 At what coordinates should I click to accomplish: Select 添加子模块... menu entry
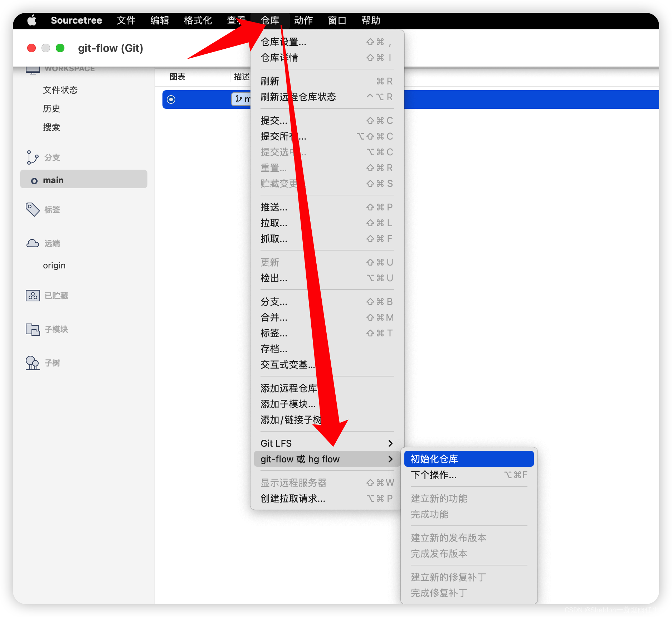(x=327, y=404)
